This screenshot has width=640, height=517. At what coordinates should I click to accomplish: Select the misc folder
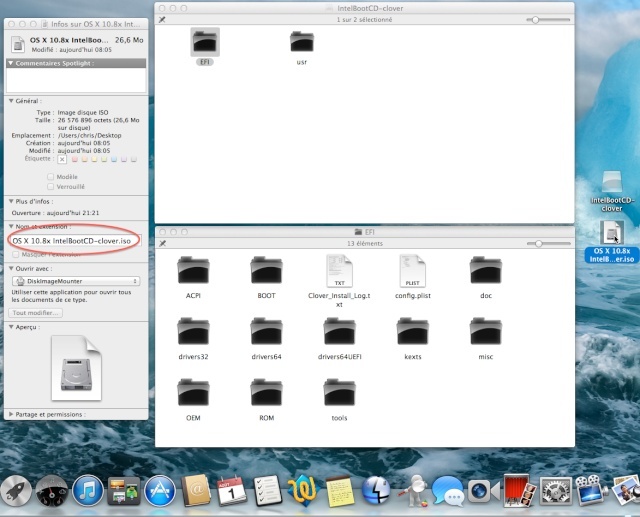(x=485, y=331)
